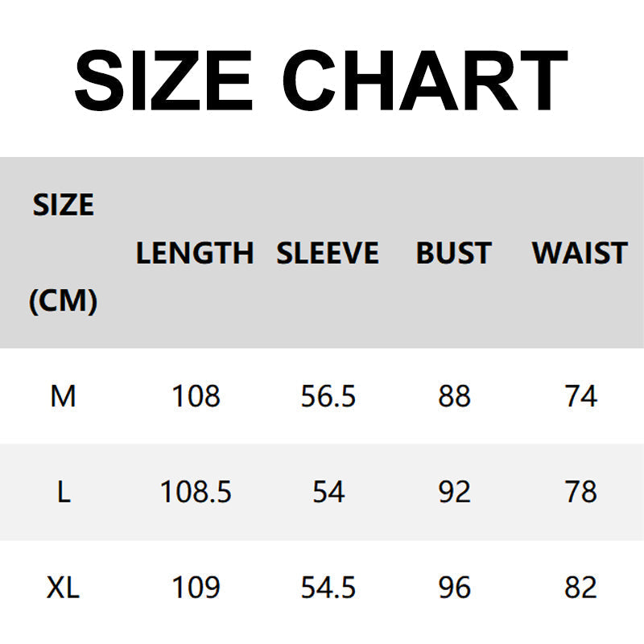Click the SIZE CHART title
This screenshot has width=644, height=644.
[321, 80]
